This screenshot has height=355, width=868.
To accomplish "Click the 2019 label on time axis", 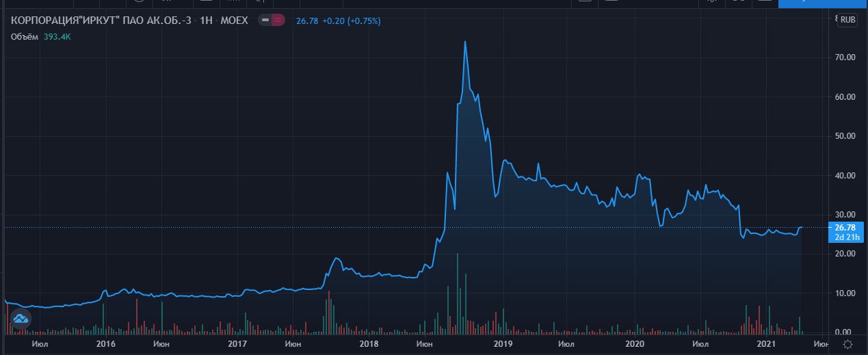I will point(503,343).
